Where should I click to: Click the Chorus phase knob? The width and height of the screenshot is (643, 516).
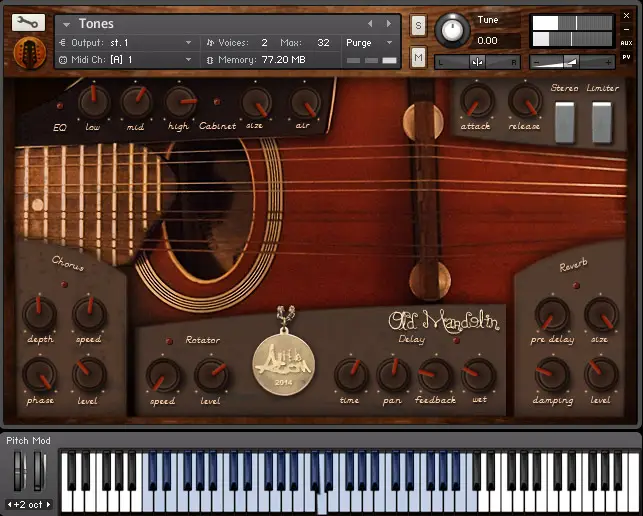tap(39, 375)
